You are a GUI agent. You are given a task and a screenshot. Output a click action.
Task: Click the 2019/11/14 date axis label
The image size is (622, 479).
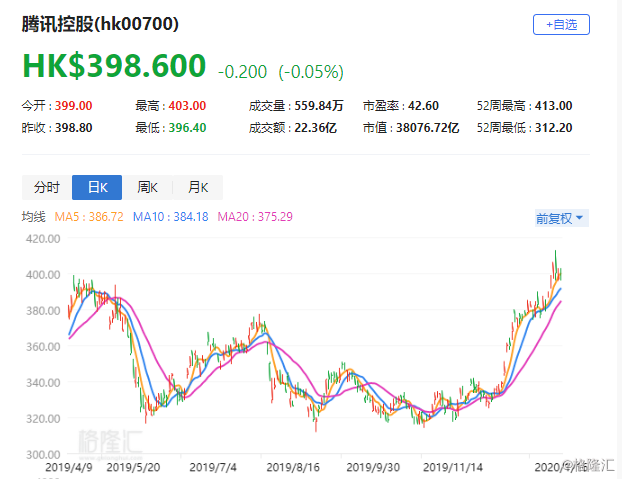click(x=453, y=468)
